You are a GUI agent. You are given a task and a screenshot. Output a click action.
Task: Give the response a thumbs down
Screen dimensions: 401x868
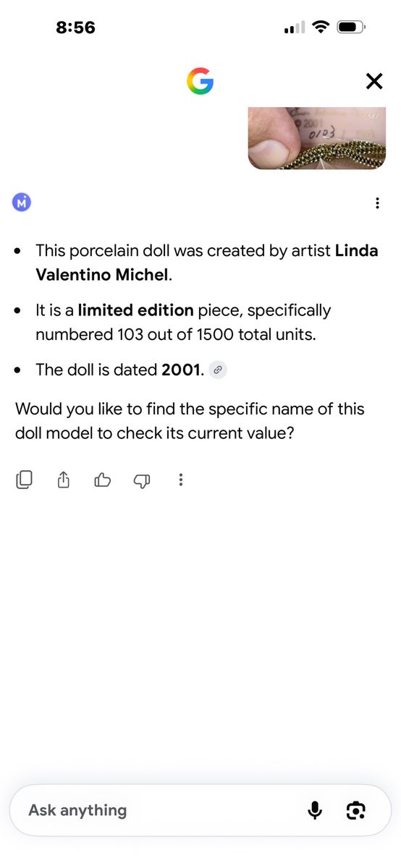click(142, 480)
